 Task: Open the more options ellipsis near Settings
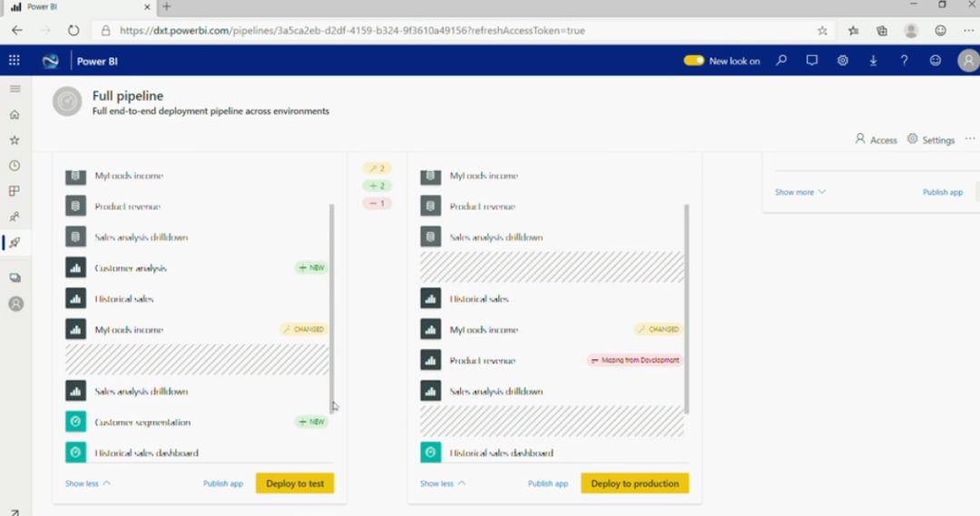pyautogui.click(x=969, y=139)
